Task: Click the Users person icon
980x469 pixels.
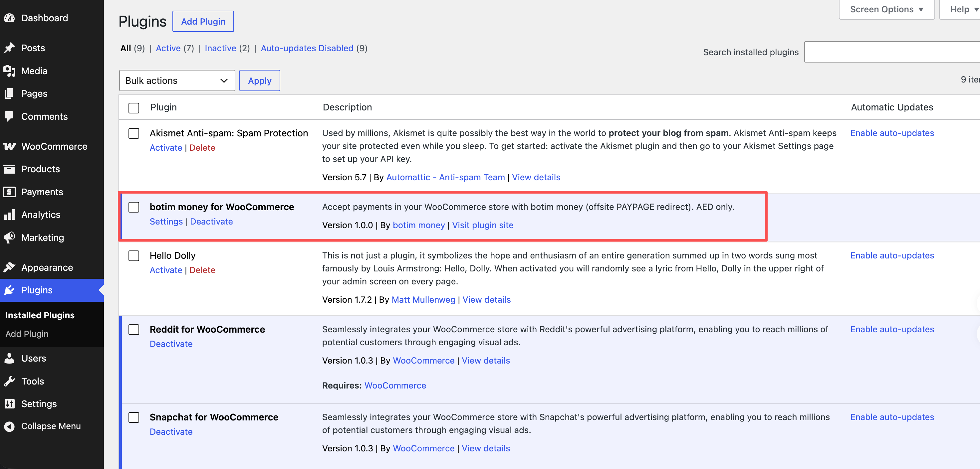Action: [x=10, y=358]
